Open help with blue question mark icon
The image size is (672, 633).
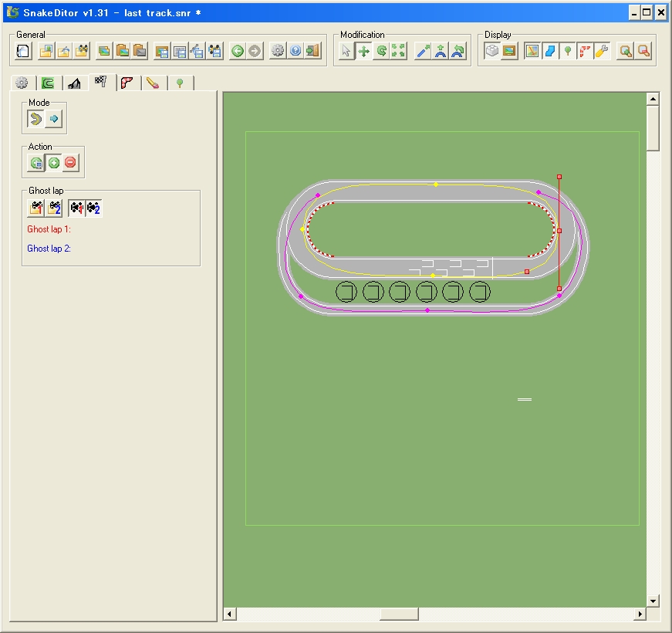(x=295, y=51)
